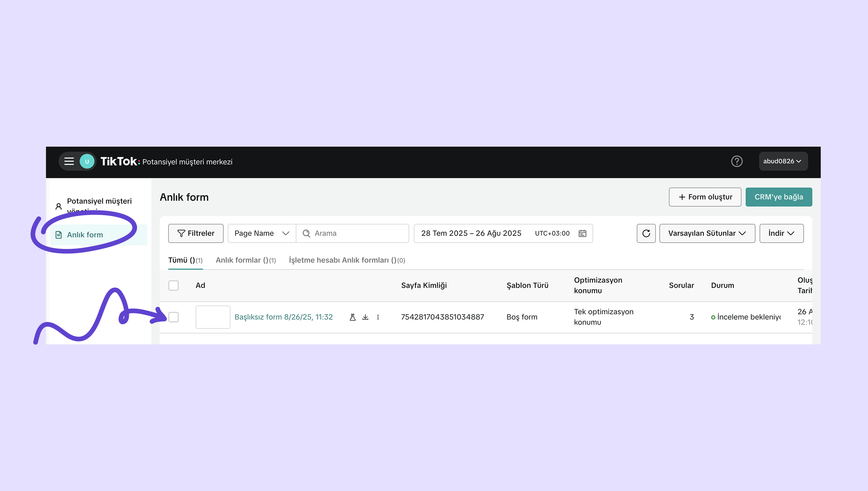The width and height of the screenshot is (868, 491).
Task: Click Potansiyel müşteri merkezi header text
Action: [187, 162]
